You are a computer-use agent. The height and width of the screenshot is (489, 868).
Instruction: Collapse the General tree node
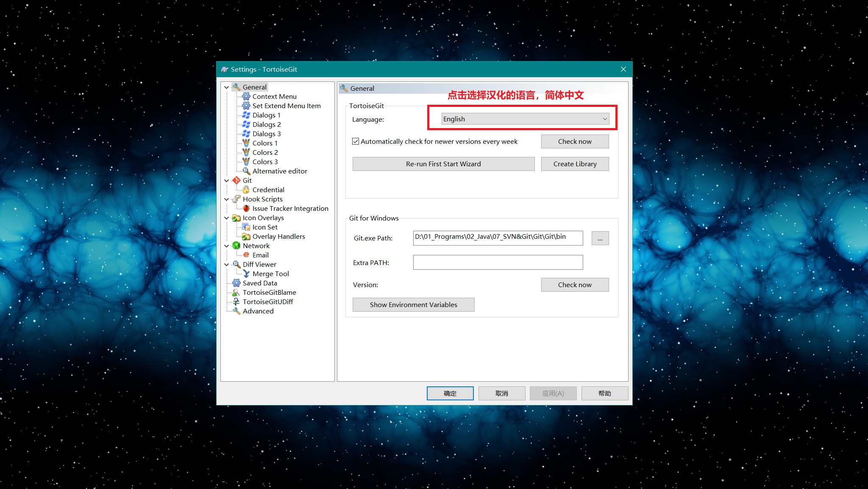point(227,87)
